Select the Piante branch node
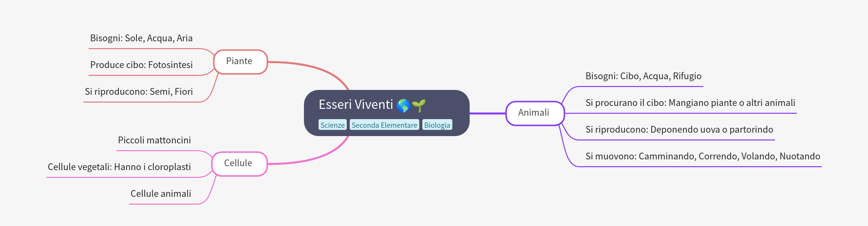Screen dimensions: 868x226 (241, 62)
